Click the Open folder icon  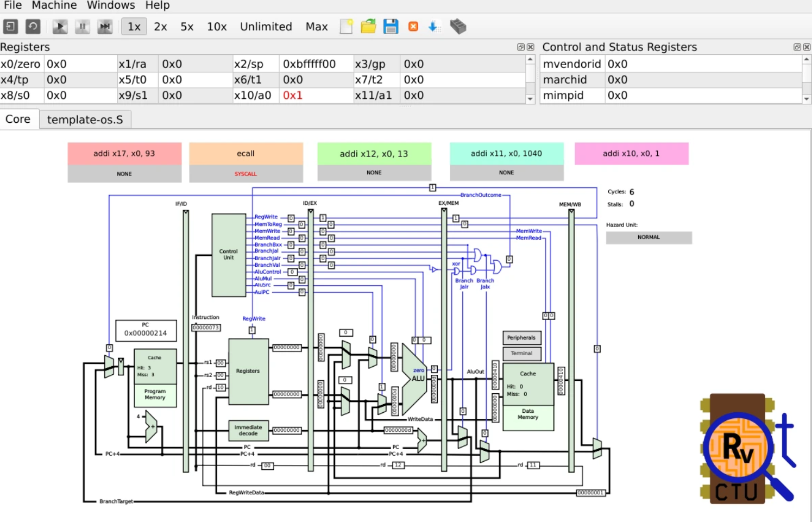click(368, 27)
